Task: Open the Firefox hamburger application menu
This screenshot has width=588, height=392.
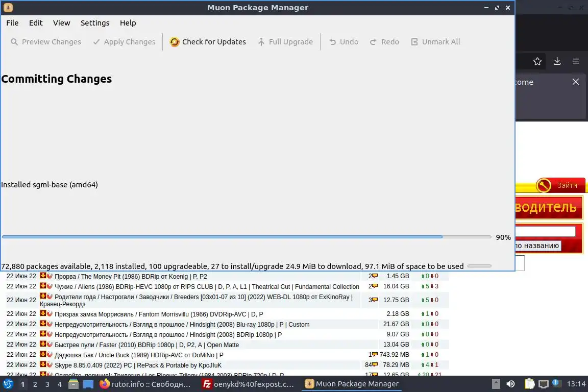Action: click(576, 61)
